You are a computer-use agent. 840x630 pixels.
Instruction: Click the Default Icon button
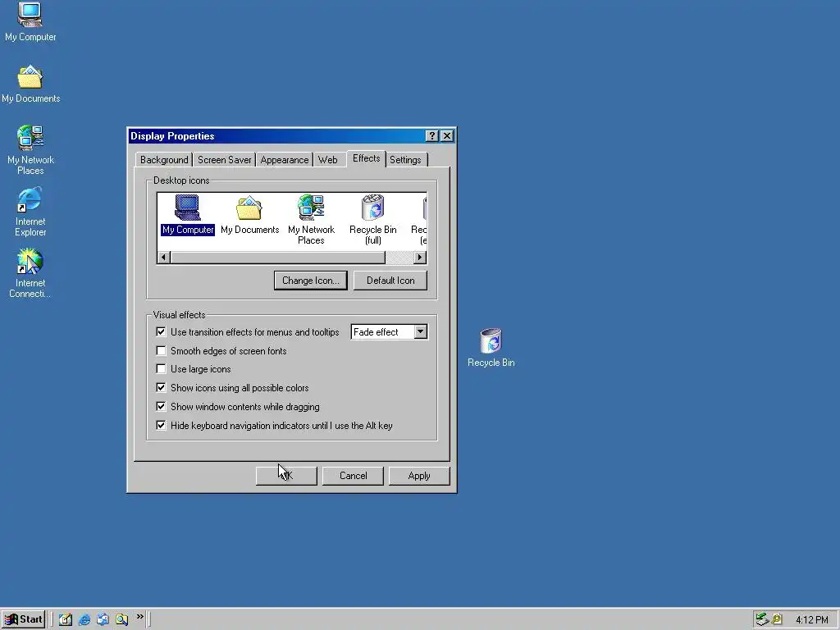pyautogui.click(x=390, y=281)
